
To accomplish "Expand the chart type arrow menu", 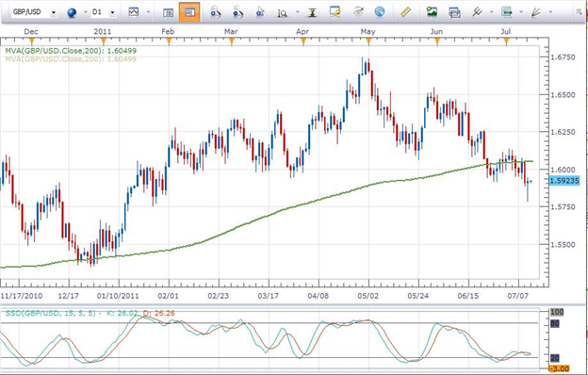I will click(x=148, y=12).
